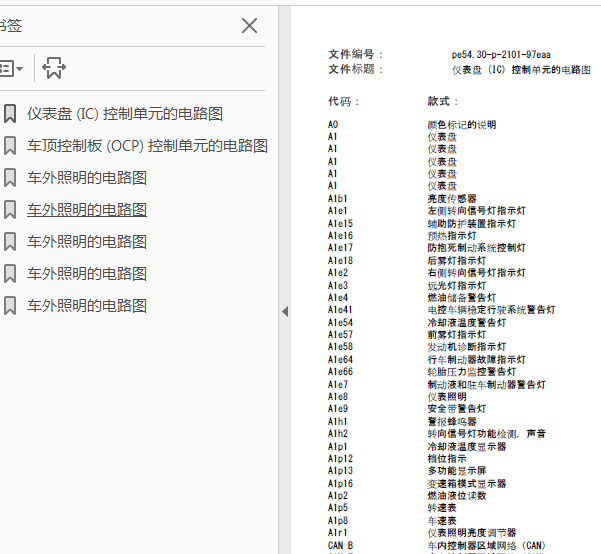Viewport: 601px width, 554px height.
Task: Click the text 前雾灯指示灯
Action: pos(457,335)
